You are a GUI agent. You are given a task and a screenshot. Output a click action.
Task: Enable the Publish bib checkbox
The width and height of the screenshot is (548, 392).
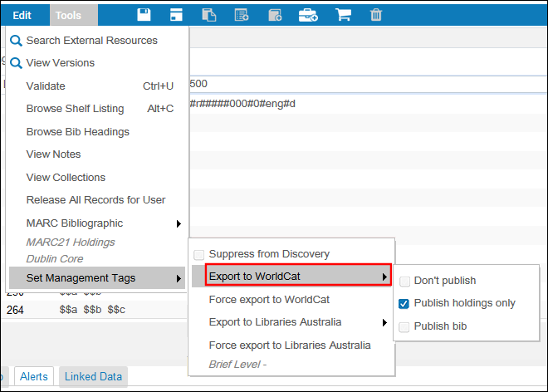tap(405, 326)
